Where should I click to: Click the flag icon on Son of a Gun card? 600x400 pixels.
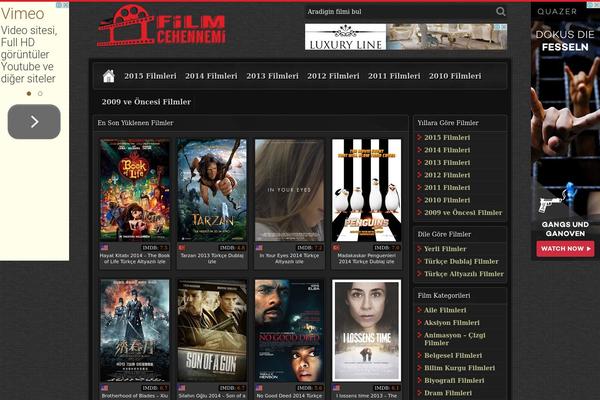(x=182, y=388)
